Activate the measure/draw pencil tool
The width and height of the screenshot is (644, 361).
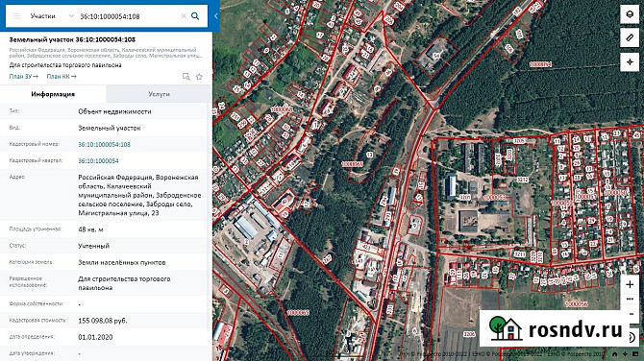coord(630,38)
